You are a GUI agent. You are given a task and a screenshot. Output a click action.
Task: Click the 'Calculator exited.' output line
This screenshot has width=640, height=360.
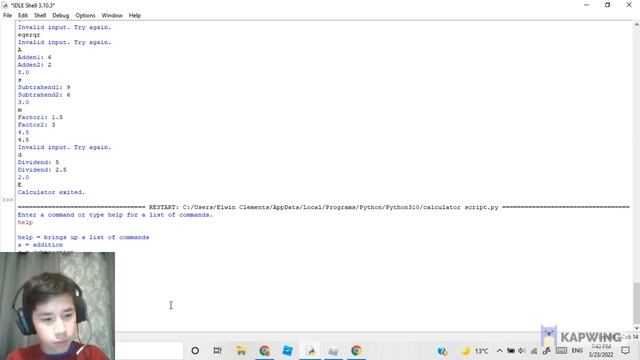[x=51, y=192]
